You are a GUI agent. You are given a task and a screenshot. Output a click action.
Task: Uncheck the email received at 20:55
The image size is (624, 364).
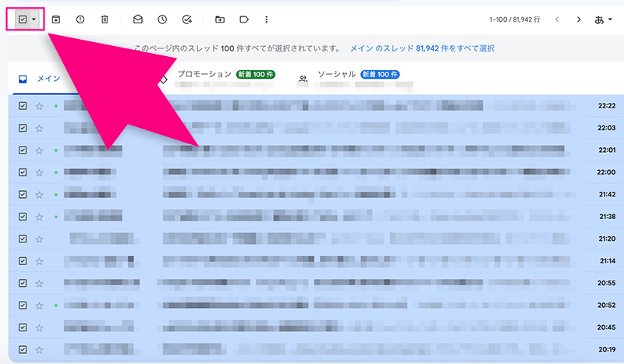[x=23, y=283]
